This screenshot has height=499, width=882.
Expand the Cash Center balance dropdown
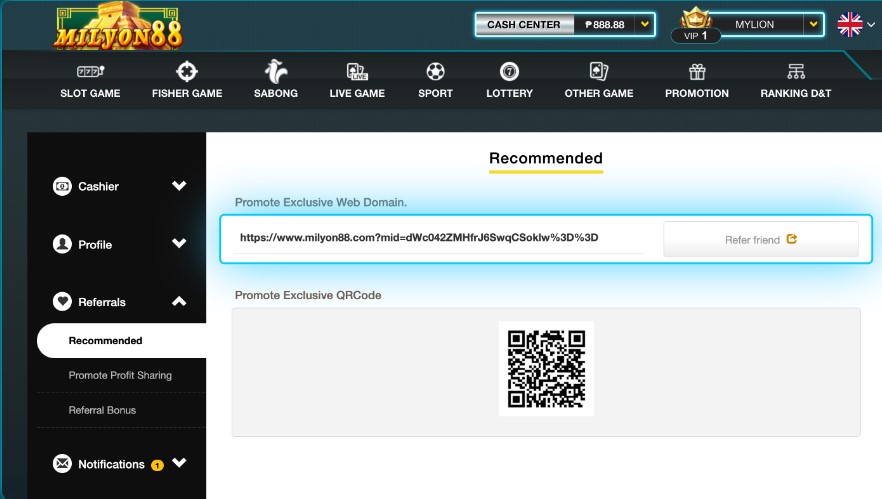coord(645,24)
